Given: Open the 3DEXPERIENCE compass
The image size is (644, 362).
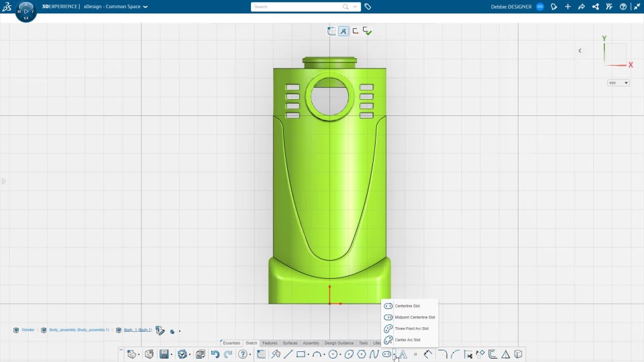Looking at the screenshot, I should coord(25,11).
